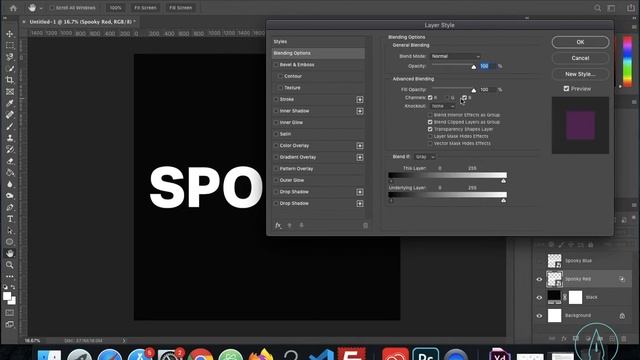The image size is (640, 360).
Task: Adjust the Fill Opacity slider handle
Action: [x=473, y=90]
